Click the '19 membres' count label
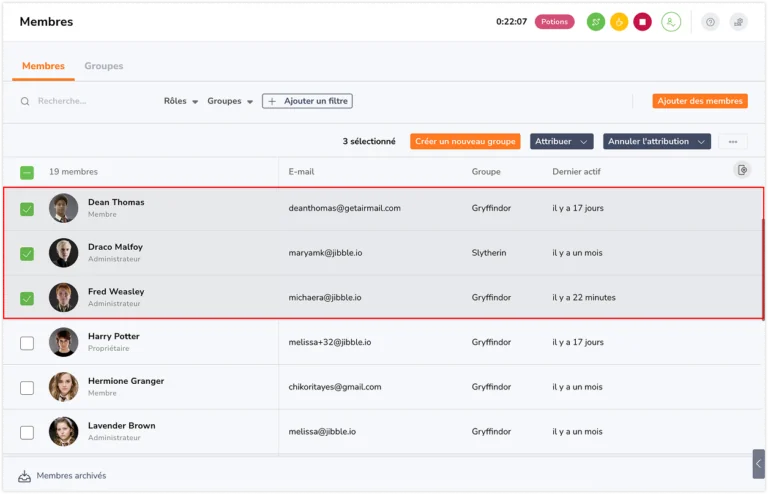The image size is (768, 494). point(73,172)
